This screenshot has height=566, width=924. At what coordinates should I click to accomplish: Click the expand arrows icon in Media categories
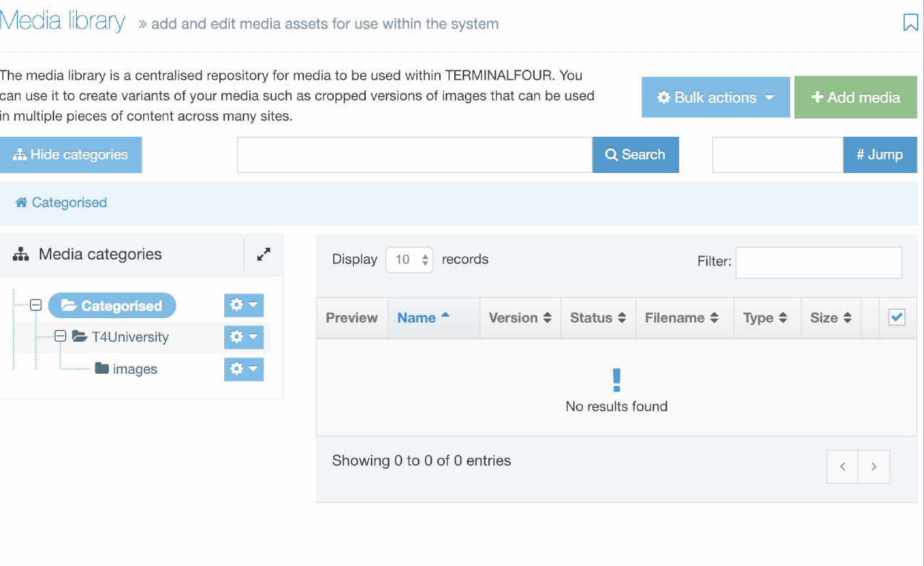pyautogui.click(x=263, y=254)
